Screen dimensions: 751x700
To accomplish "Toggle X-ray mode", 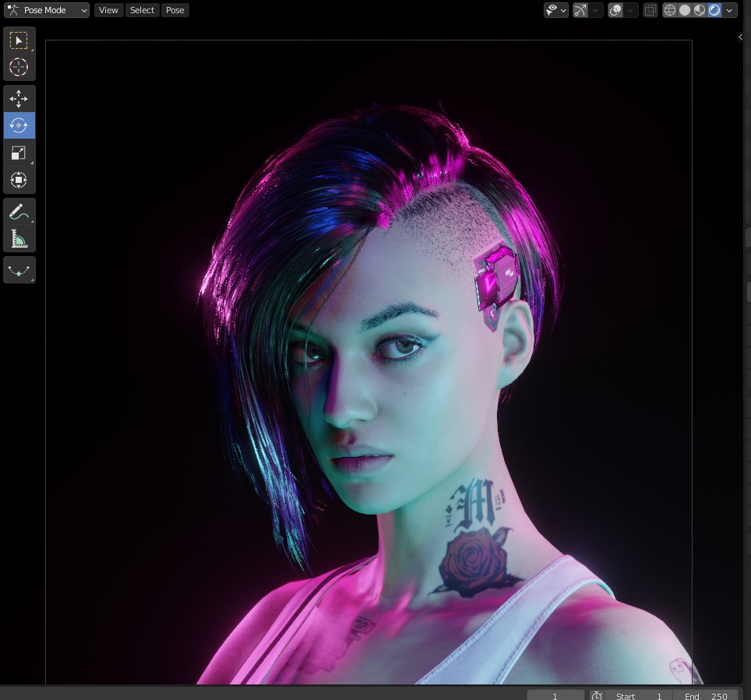I will click(650, 10).
